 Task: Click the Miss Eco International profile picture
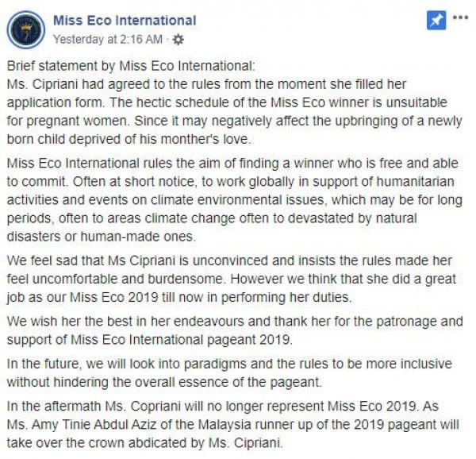tap(29, 29)
